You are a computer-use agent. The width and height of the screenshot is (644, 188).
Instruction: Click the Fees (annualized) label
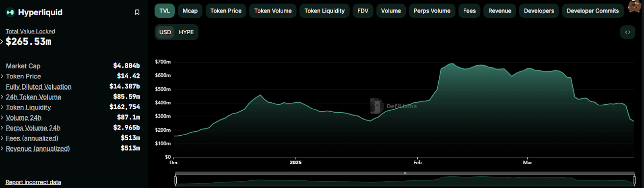[32, 138]
